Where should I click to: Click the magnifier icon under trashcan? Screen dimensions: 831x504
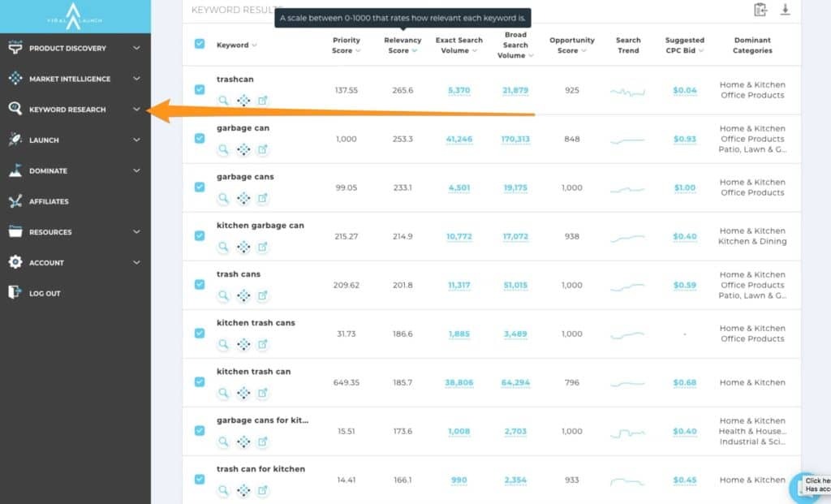[223, 101]
